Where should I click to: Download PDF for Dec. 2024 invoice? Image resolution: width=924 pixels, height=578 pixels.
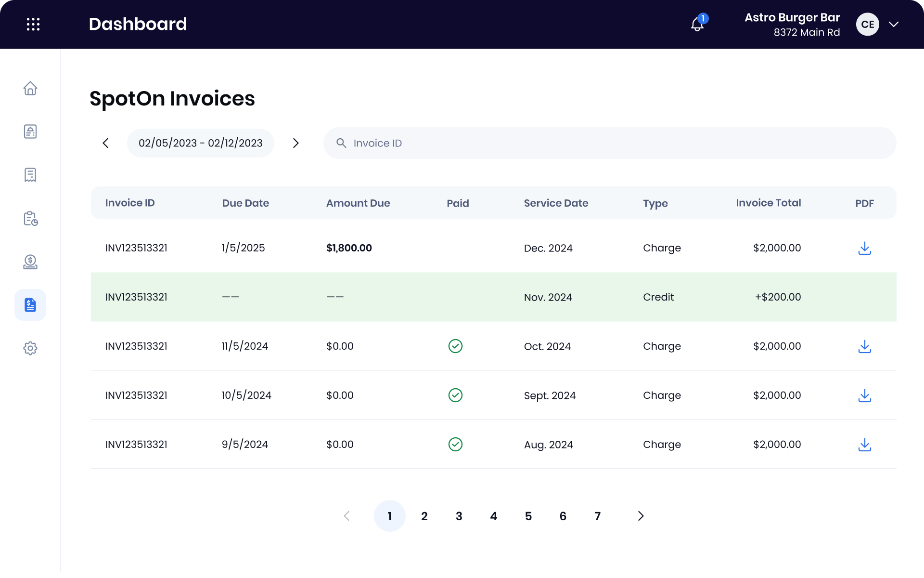click(x=865, y=248)
